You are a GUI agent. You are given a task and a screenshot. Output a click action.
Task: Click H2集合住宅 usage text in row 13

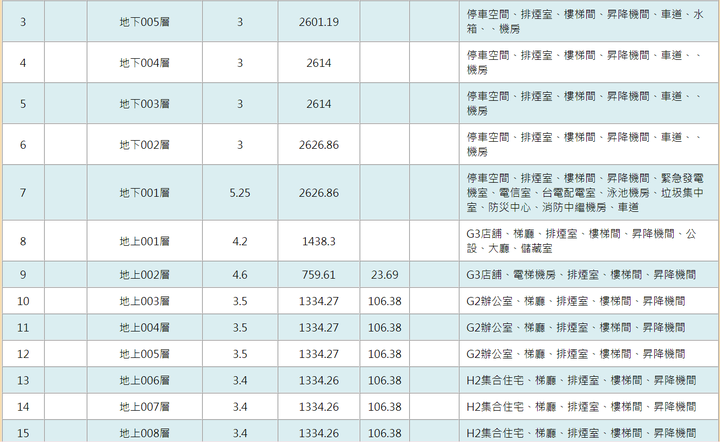(581, 380)
